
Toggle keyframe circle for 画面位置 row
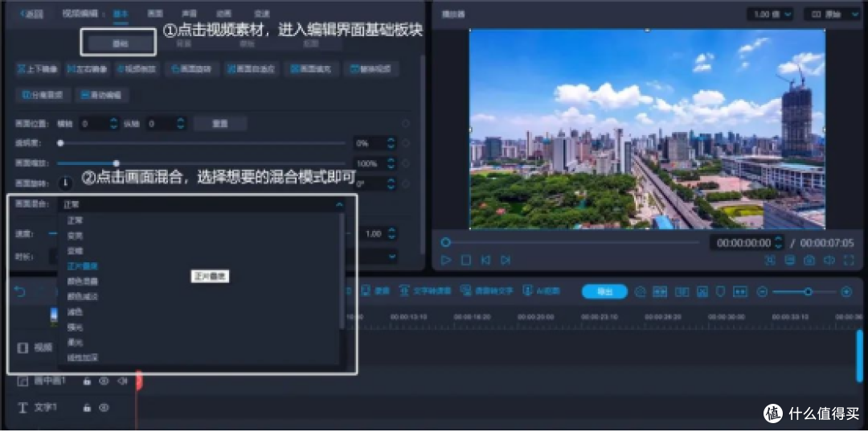tap(406, 124)
